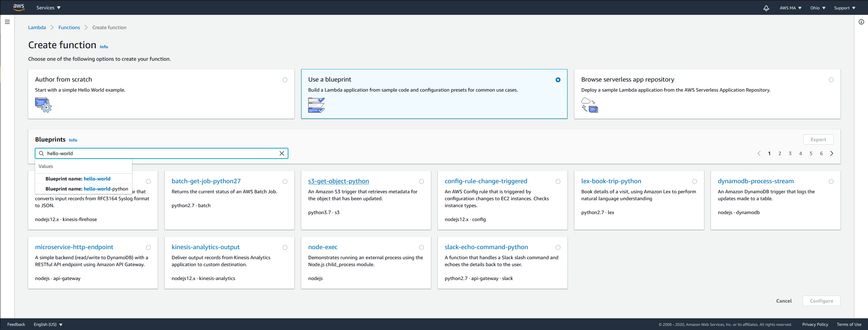Select the kinesis-analytics-output blueprint radio
The height and width of the screenshot is (330, 868).
(285, 247)
